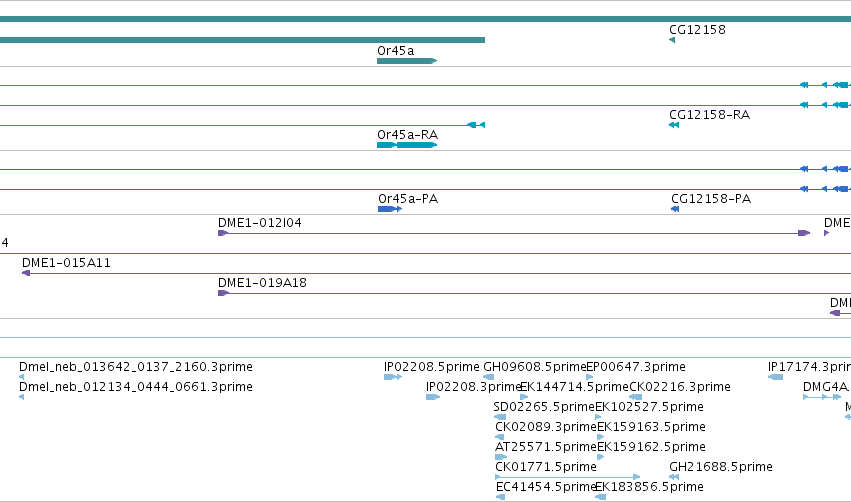Click the EC41454.5prime EST glyph

[x=500, y=497]
